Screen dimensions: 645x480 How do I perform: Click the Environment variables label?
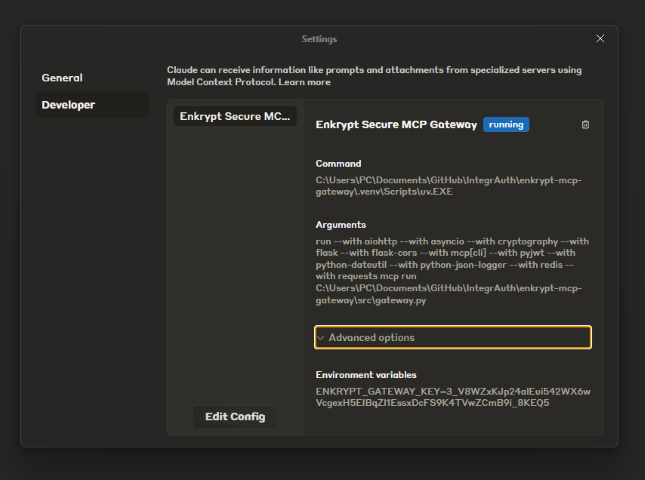366,375
